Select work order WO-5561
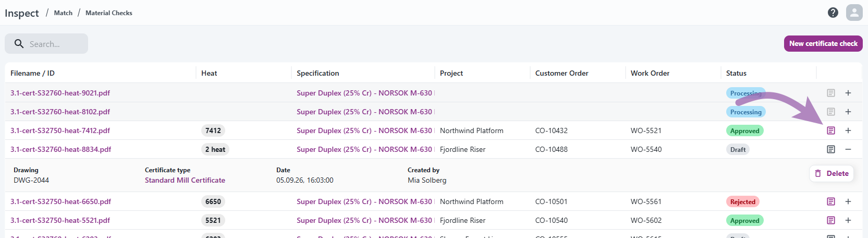This screenshot has height=238, width=868. pos(646,201)
